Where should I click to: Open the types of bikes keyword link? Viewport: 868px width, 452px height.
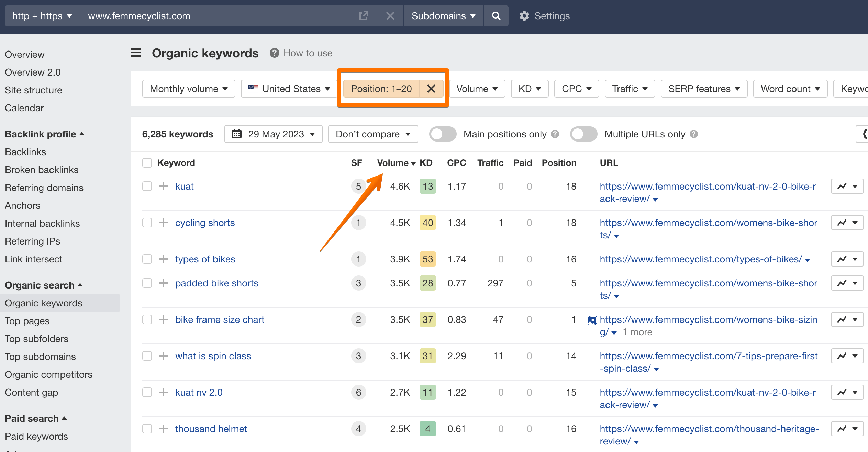[x=205, y=259]
